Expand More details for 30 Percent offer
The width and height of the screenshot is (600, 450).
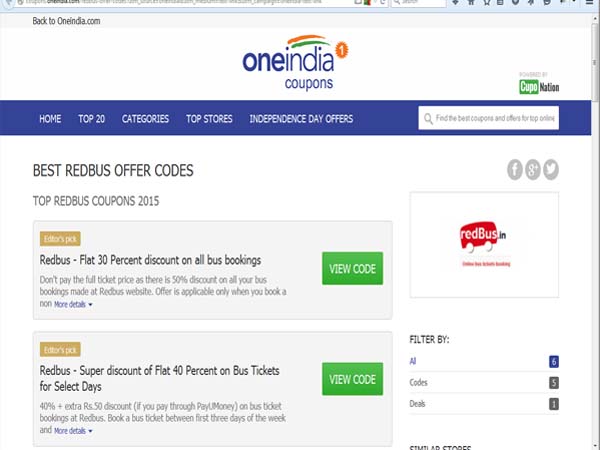(72, 304)
